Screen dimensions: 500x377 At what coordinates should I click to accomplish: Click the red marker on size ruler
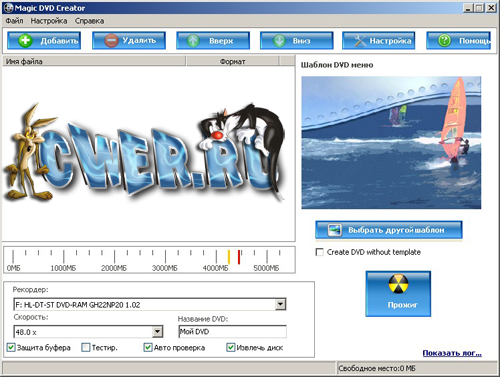click(x=239, y=257)
